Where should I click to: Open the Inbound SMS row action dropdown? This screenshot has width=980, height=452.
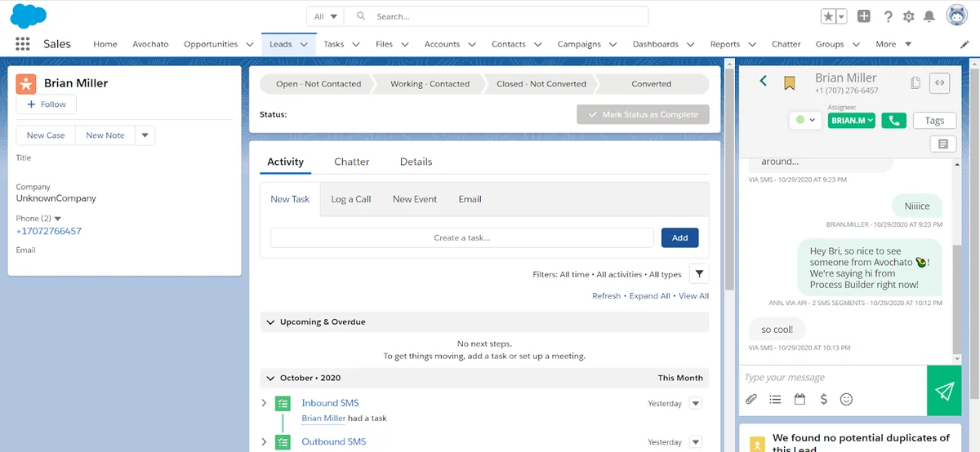tap(695, 403)
